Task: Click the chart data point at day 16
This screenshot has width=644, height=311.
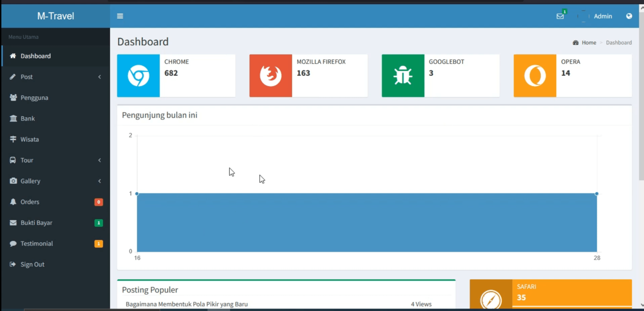Action: click(137, 194)
